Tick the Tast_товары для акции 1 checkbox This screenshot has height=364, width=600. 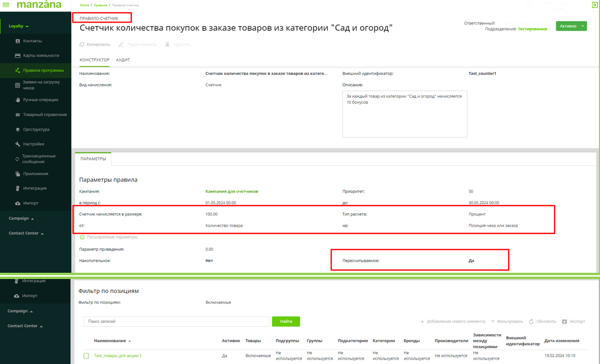tap(86, 356)
